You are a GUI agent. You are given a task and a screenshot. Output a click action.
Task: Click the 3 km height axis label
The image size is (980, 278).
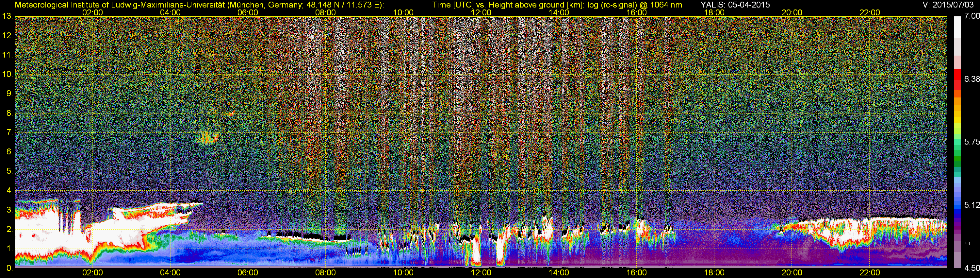pyautogui.click(x=9, y=210)
